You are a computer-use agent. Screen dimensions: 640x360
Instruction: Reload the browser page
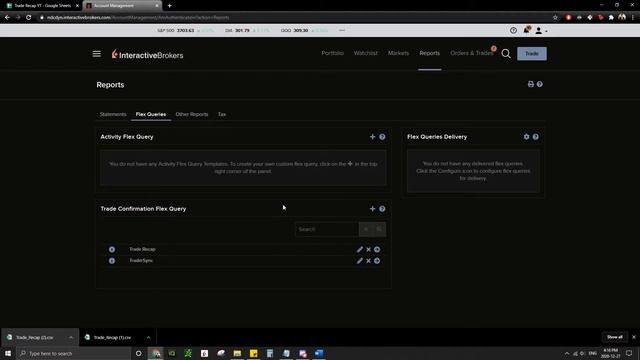pyautogui.click(x=29, y=18)
